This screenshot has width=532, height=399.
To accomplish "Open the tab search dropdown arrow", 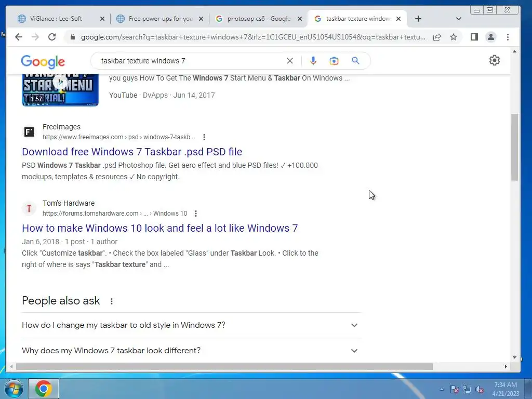I will click(458, 19).
